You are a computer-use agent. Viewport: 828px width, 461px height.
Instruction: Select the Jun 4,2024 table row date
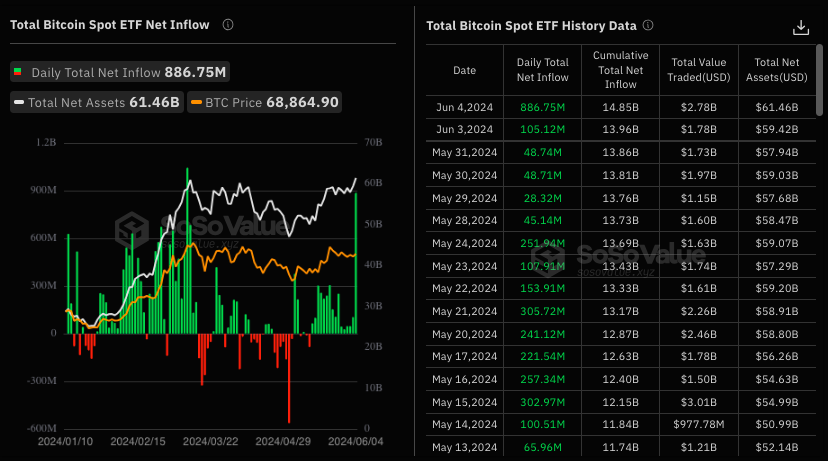click(465, 106)
